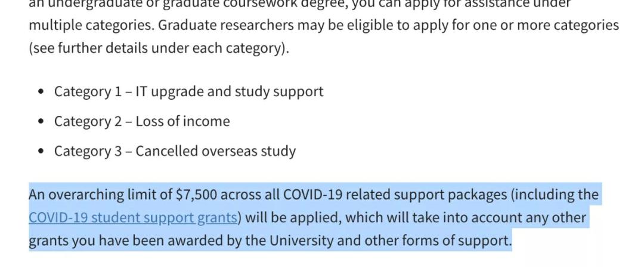Click the Category 3 Cancelled overseas study item

(174, 151)
